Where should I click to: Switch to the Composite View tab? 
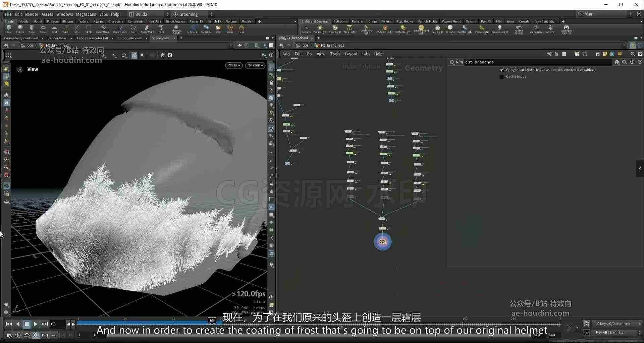(129, 38)
